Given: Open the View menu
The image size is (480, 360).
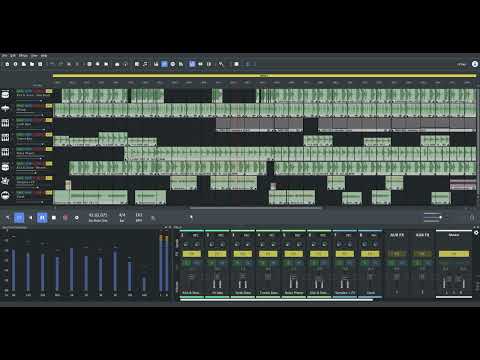Looking at the screenshot, I should click(x=34, y=56).
